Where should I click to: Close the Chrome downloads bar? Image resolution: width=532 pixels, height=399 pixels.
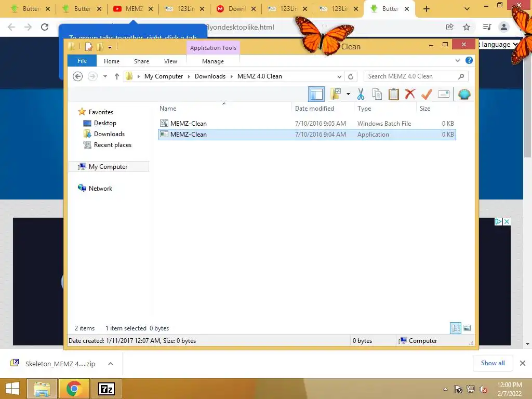(x=523, y=363)
